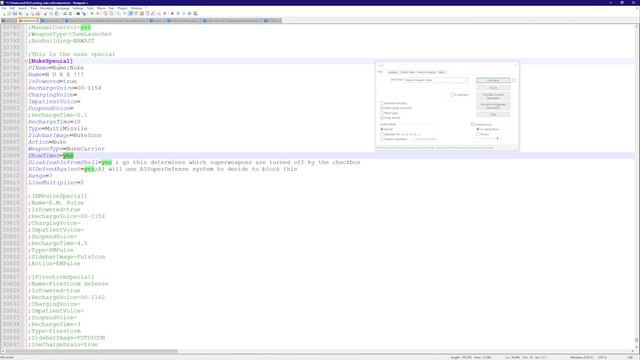
Task: Click the Start Recording macro icon
Action: (172, 13)
